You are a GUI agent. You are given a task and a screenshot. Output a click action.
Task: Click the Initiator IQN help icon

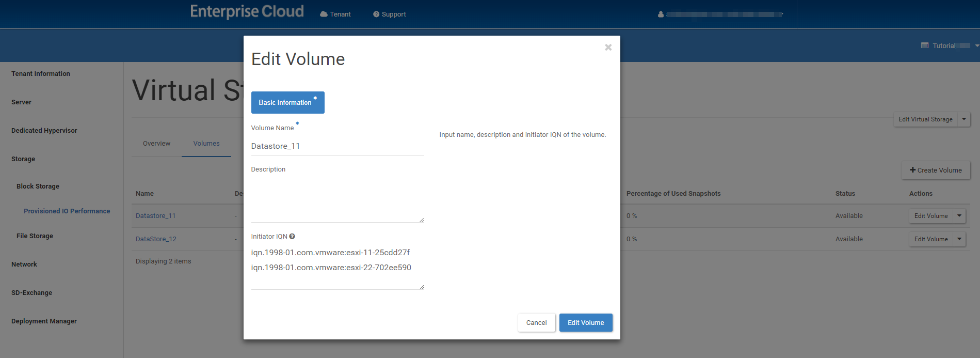click(292, 237)
